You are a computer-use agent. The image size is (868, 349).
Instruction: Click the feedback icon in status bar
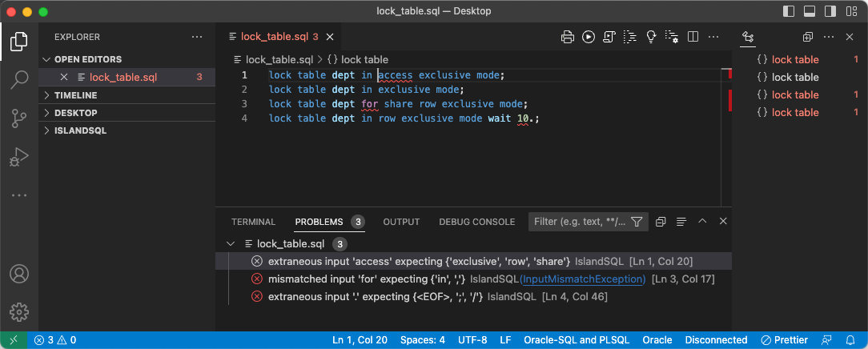tap(826, 340)
